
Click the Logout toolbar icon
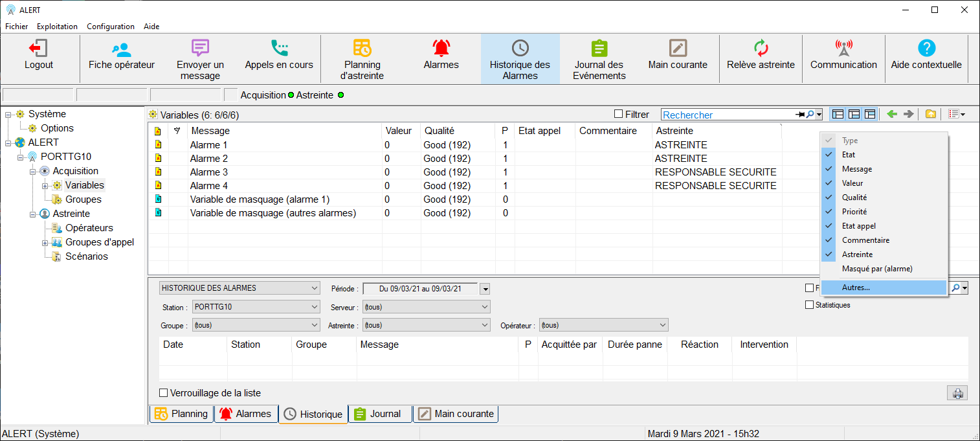click(x=38, y=49)
